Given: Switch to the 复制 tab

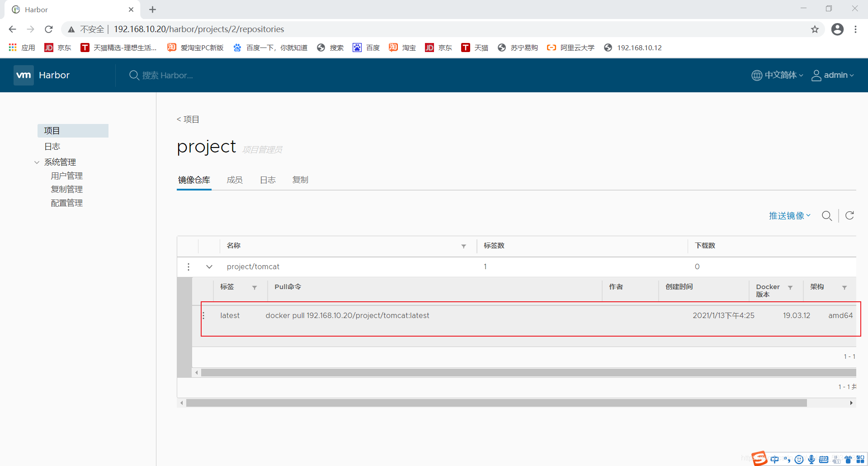Looking at the screenshot, I should pos(300,180).
